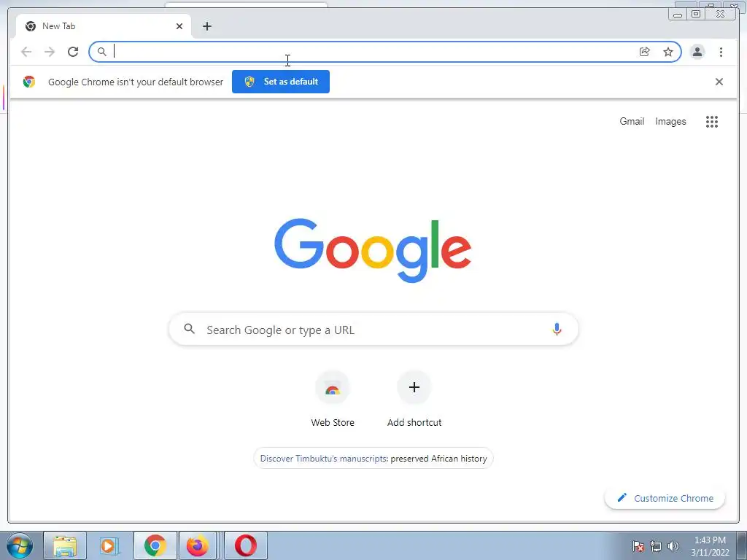747x560 pixels.
Task: Close the New Tab tab
Action: coord(179,26)
